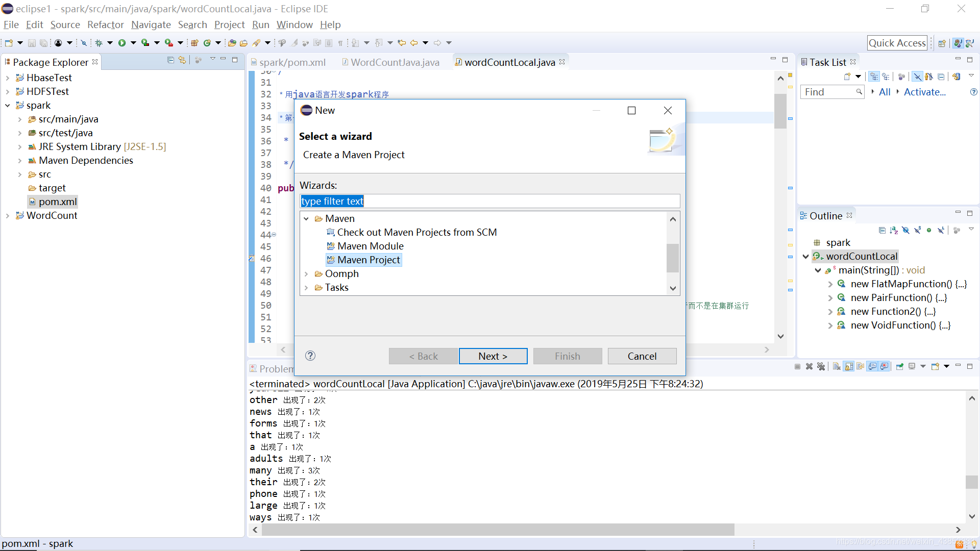Image resolution: width=980 pixels, height=551 pixels.
Task: Collapse the Maven folder in wizard list
Action: 306,218
